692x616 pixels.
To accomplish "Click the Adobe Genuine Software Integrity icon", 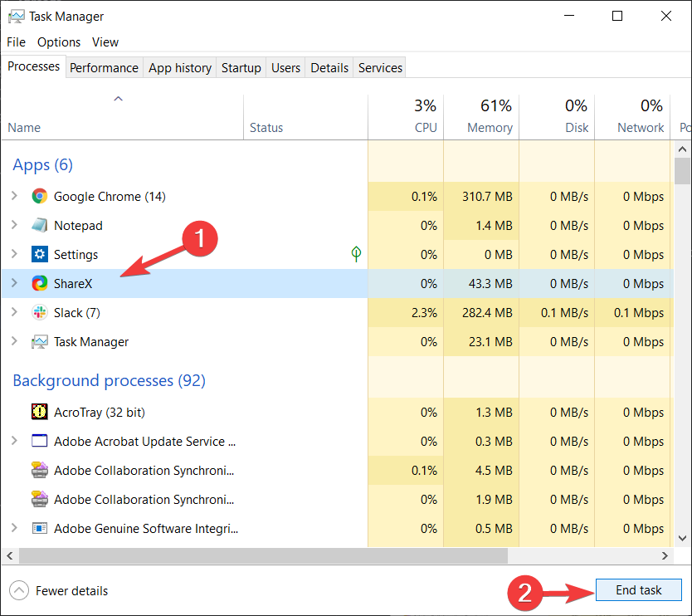I will click(x=39, y=528).
